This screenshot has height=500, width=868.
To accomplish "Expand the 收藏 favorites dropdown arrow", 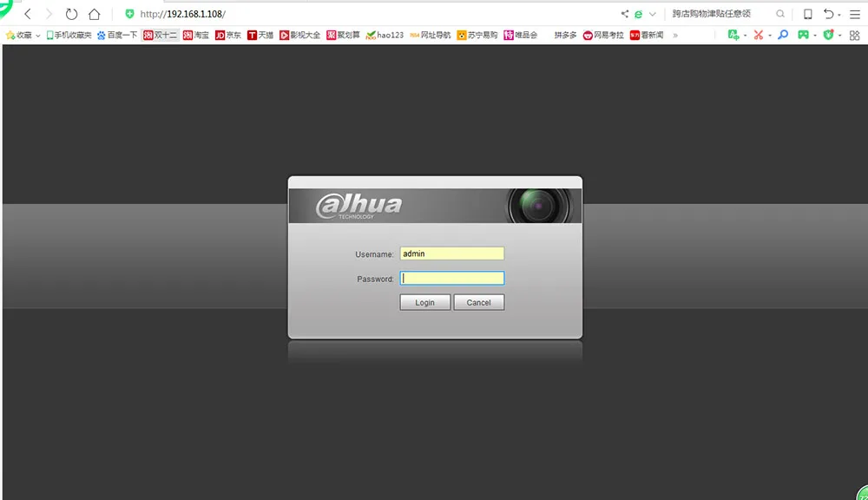I will (37, 36).
